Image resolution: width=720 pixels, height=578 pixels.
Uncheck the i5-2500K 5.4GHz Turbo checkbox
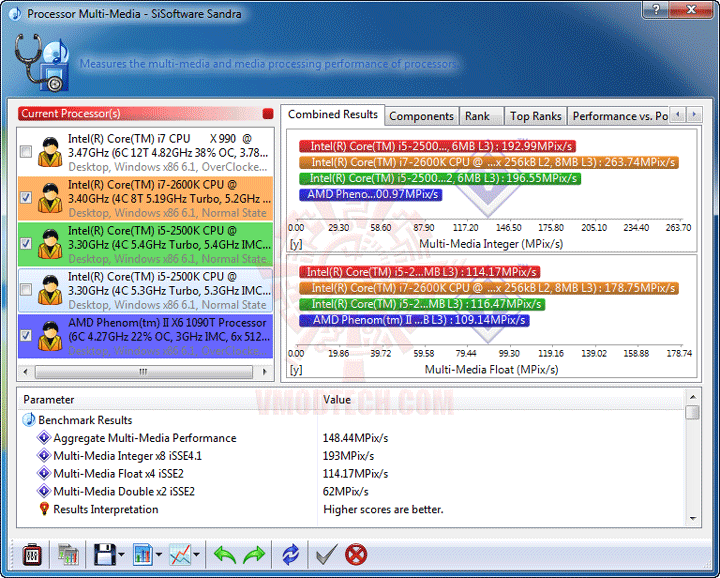click(26, 243)
